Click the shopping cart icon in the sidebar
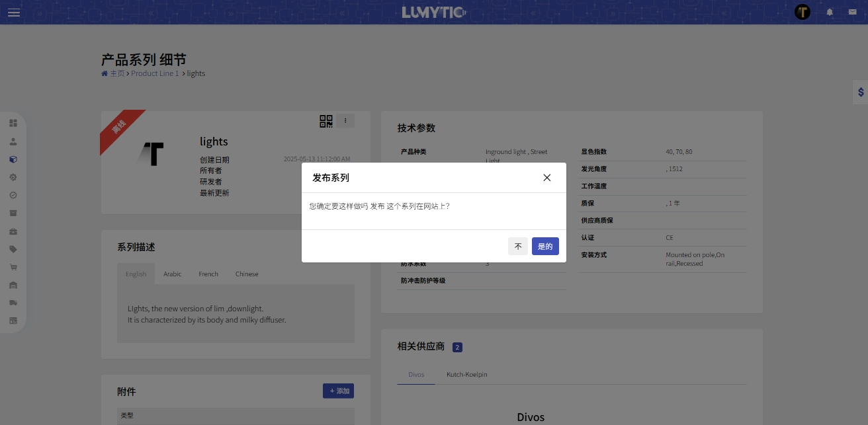868x425 pixels. (x=13, y=267)
